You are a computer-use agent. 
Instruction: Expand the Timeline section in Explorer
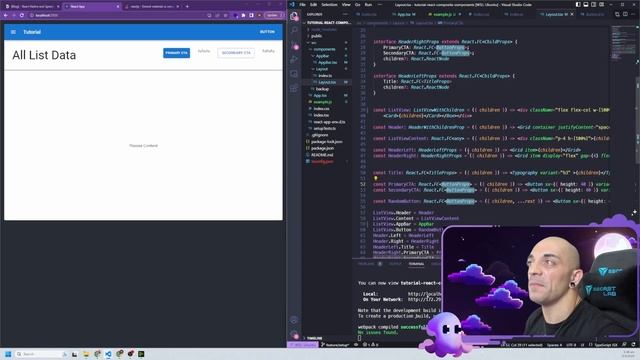(314, 338)
